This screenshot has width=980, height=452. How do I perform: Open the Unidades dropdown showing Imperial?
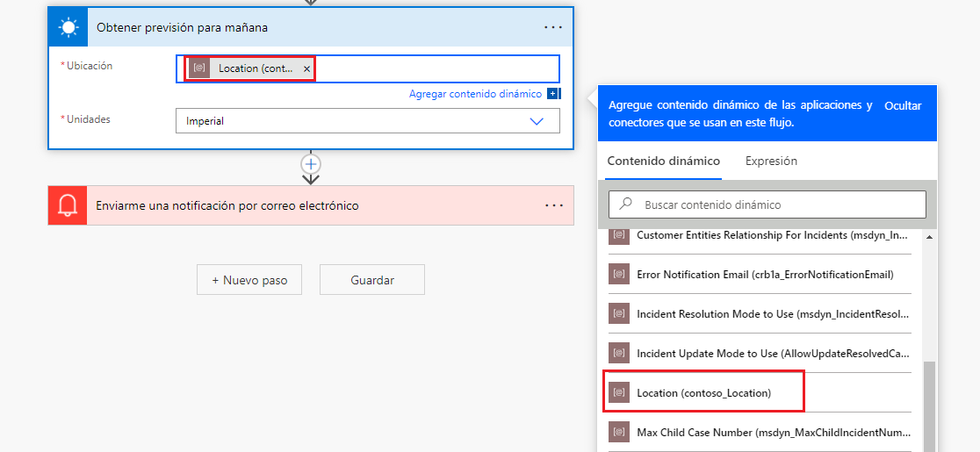click(368, 121)
